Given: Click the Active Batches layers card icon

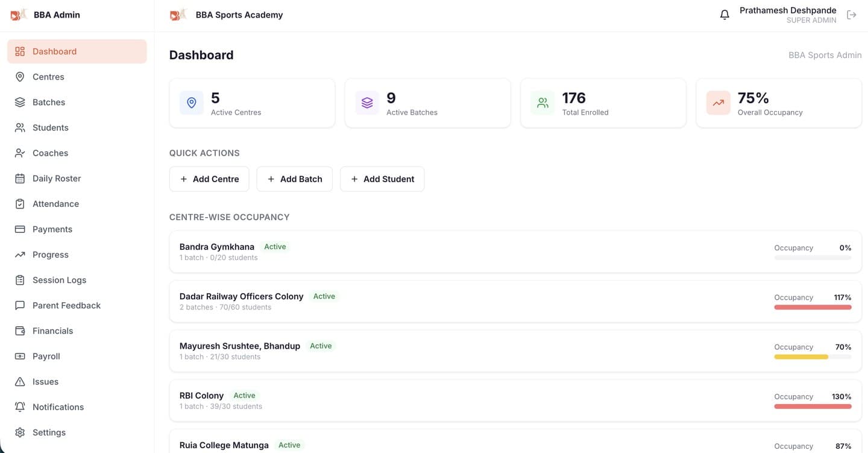Looking at the screenshot, I should [x=367, y=103].
